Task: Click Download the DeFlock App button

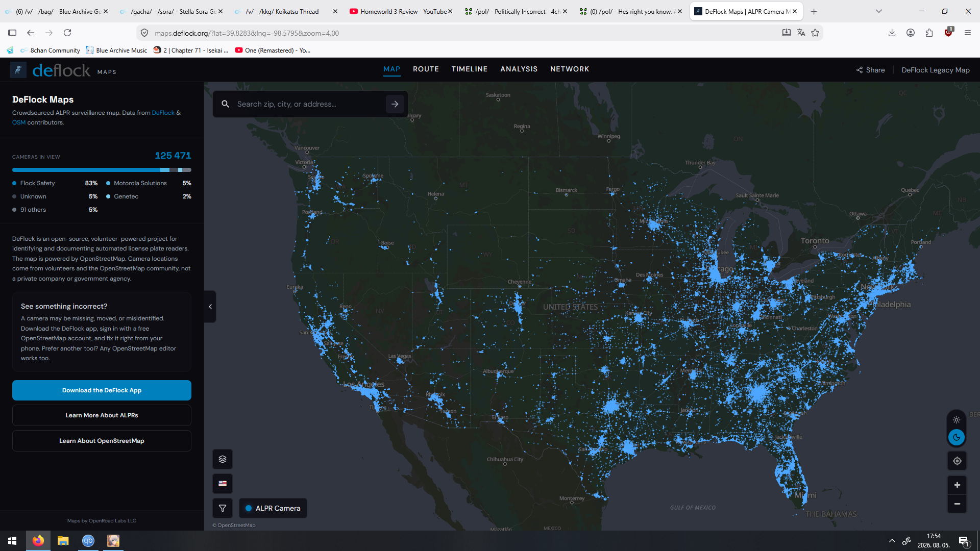Action: pyautogui.click(x=102, y=390)
